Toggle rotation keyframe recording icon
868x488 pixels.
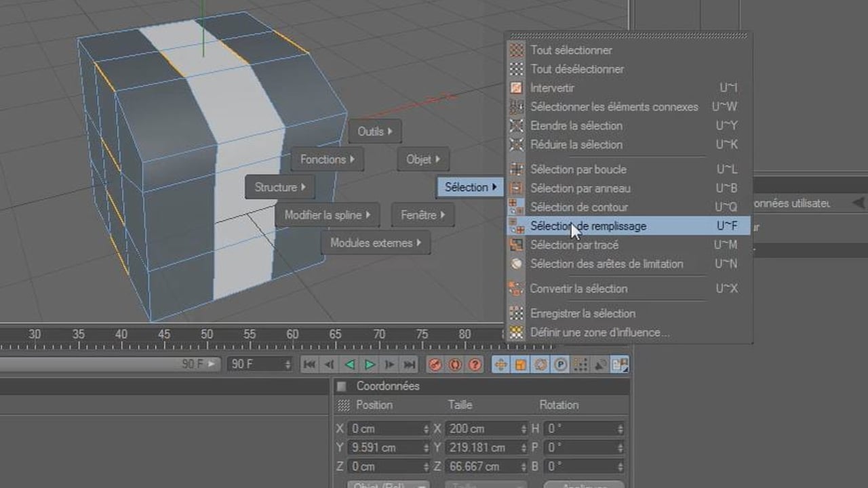tap(540, 365)
